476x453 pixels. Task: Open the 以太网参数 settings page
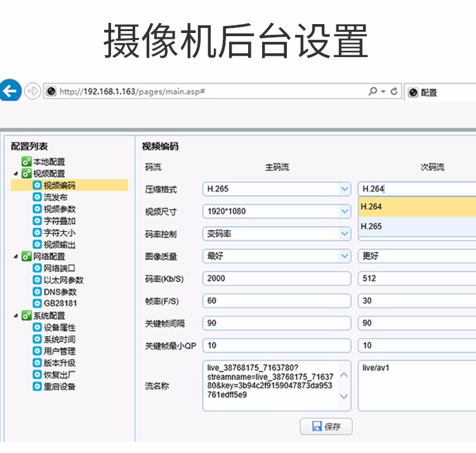[x=63, y=280]
